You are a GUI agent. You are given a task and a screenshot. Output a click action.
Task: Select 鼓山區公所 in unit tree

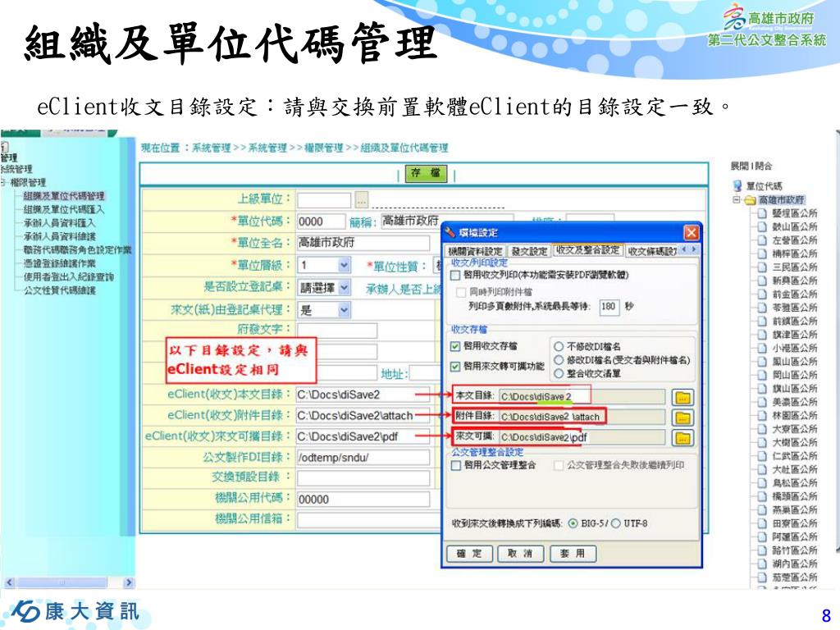pyautogui.click(x=794, y=226)
